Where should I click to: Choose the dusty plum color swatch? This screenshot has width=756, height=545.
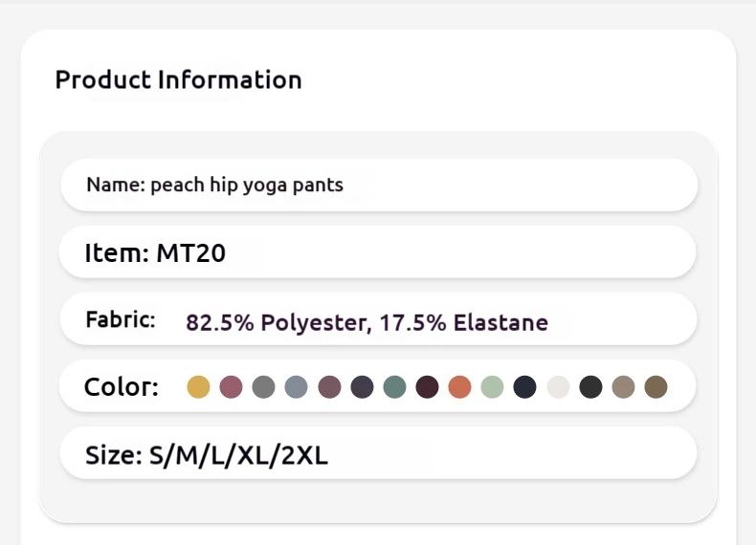point(330,387)
